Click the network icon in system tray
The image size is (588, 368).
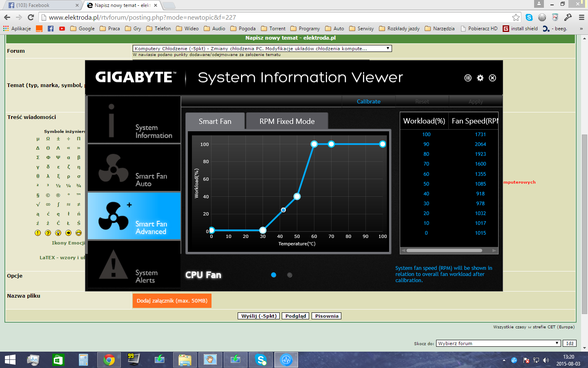pos(536,360)
